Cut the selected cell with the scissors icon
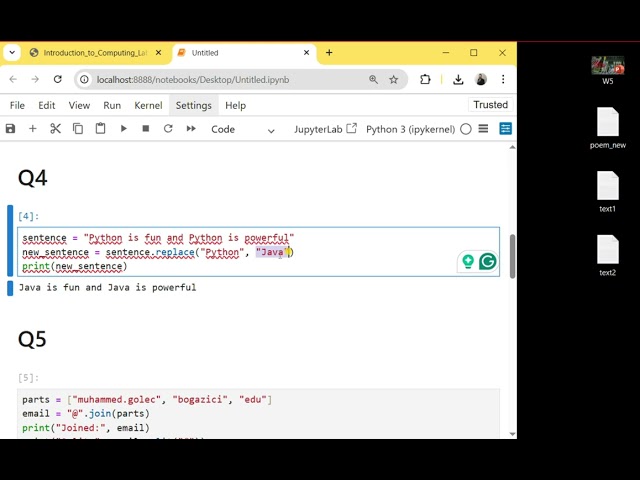Image resolution: width=640 pixels, height=480 pixels. point(55,129)
